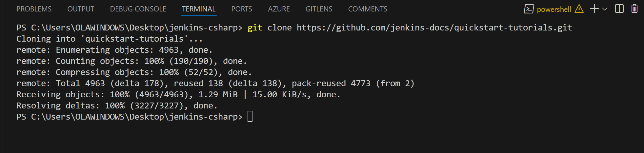The width and height of the screenshot is (644, 153).
Task: Focus the terminal prompt cursor box
Action: click(x=250, y=116)
